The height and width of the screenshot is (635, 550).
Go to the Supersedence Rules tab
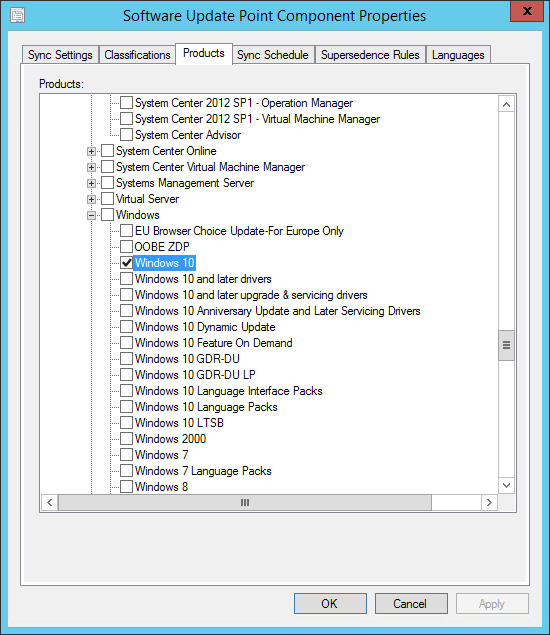coord(370,55)
